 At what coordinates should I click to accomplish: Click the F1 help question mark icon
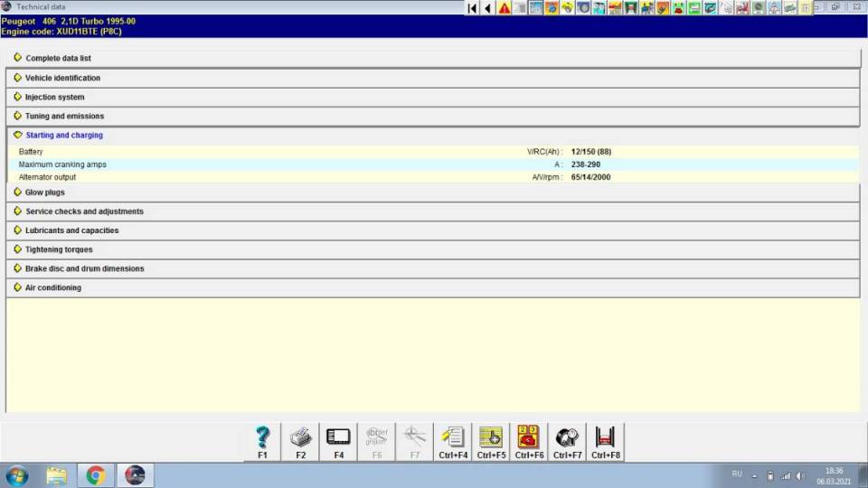(262, 438)
